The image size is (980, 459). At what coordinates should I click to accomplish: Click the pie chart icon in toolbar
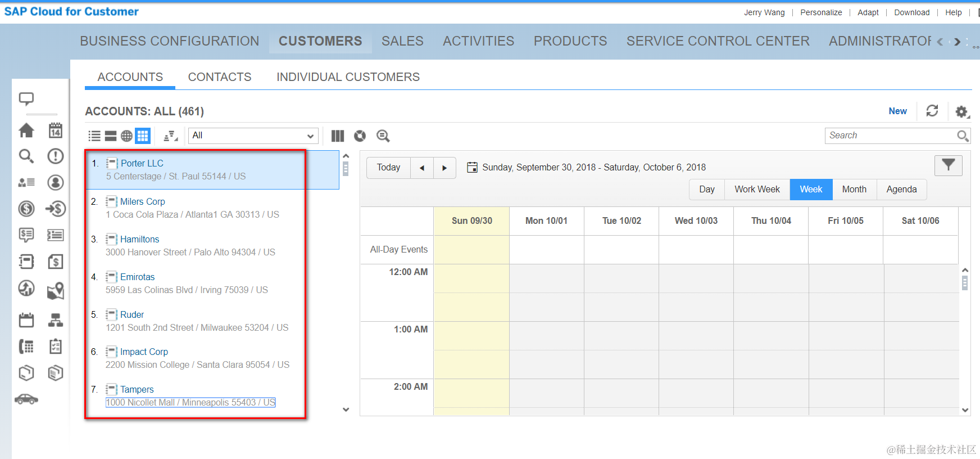pos(360,136)
